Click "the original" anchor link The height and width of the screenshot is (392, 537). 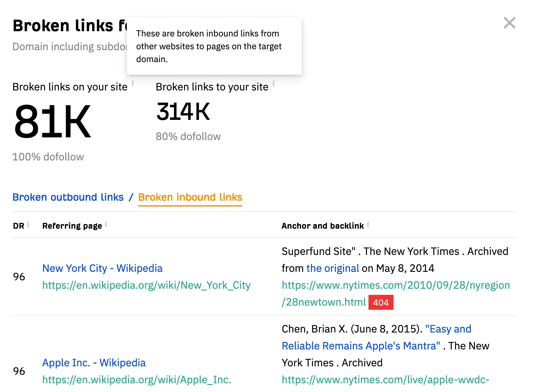pyautogui.click(x=333, y=268)
